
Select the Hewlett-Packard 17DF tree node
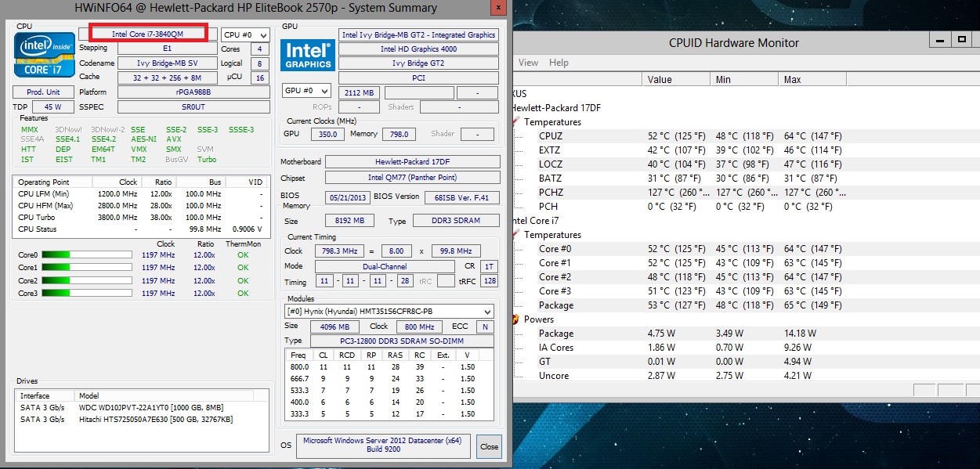click(556, 107)
